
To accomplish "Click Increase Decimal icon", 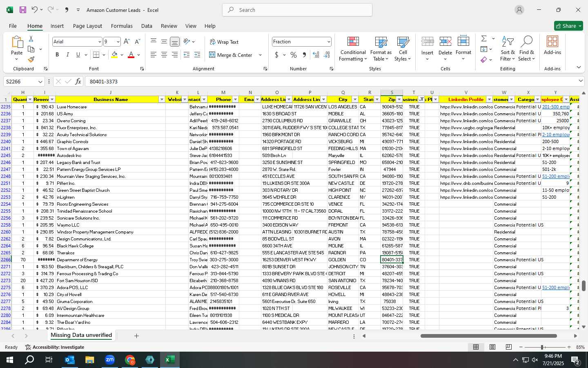I will [x=316, y=55].
